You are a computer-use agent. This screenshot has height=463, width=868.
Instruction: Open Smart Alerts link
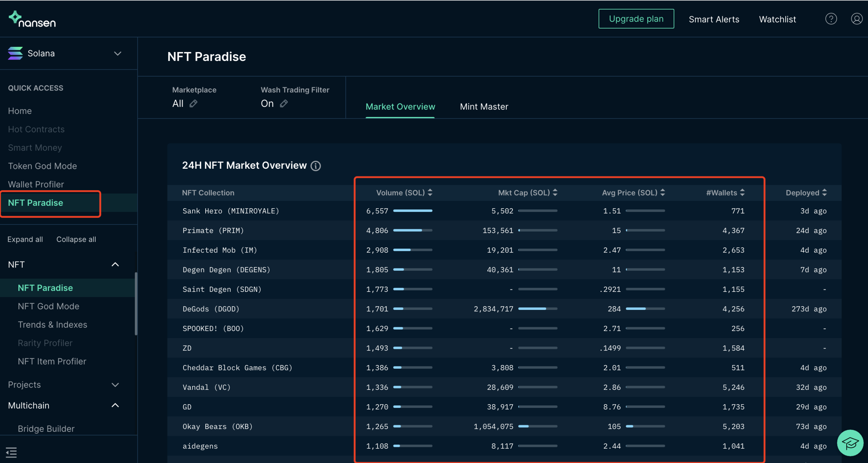point(714,19)
